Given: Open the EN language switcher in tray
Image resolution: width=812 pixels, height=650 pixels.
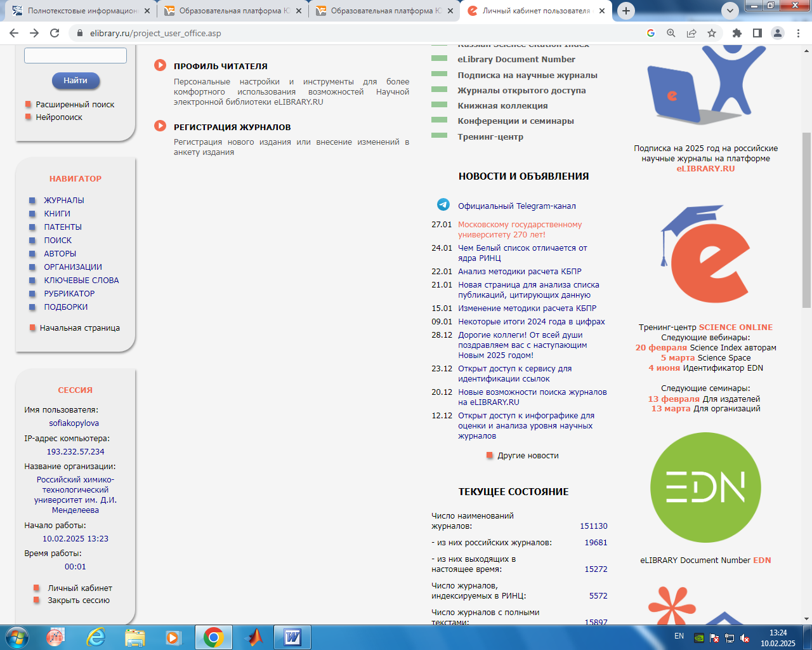Looking at the screenshot, I should click(x=679, y=636).
